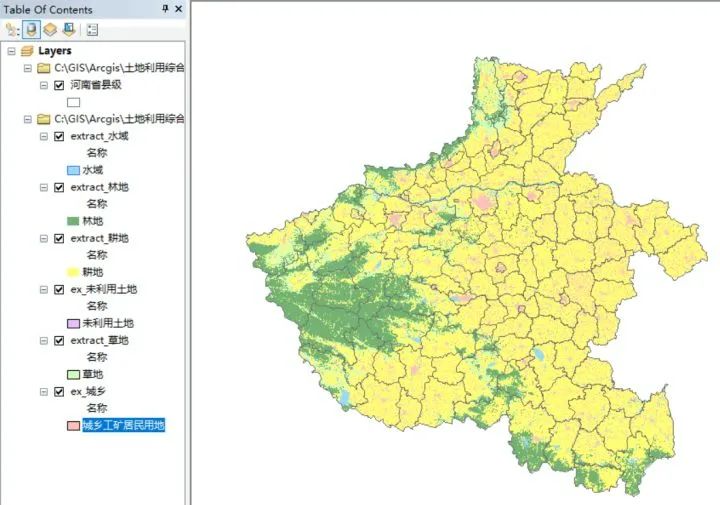
Task: Select the extract_草地 layer name
Action: 99,341
